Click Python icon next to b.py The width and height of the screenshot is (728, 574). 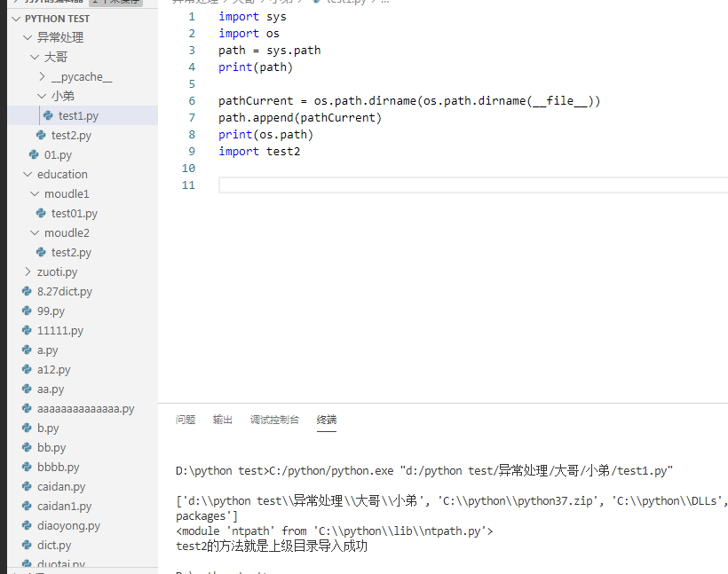click(x=27, y=428)
